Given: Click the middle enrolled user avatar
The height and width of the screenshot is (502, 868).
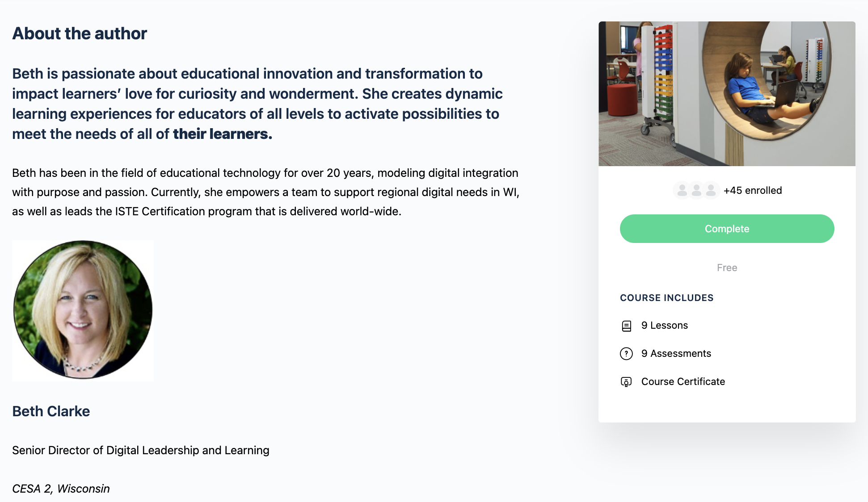Looking at the screenshot, I should (x=696, y=190).
